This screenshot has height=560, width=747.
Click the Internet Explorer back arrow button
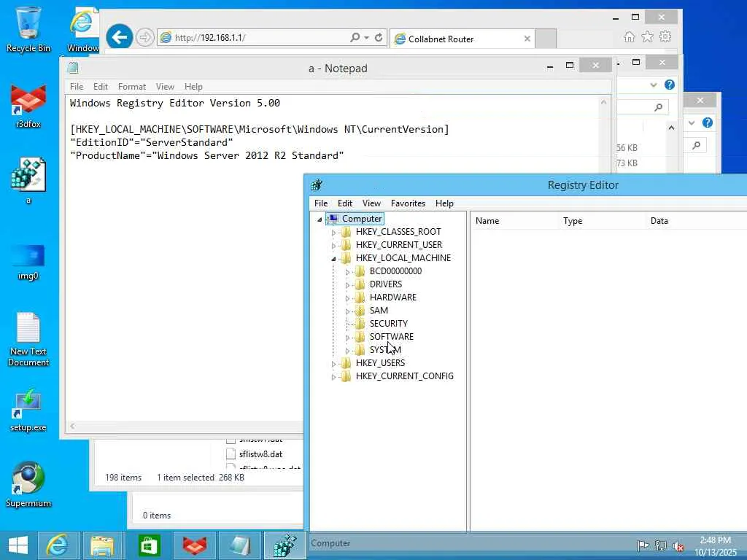pyautogui.click(x=119, y=37)
